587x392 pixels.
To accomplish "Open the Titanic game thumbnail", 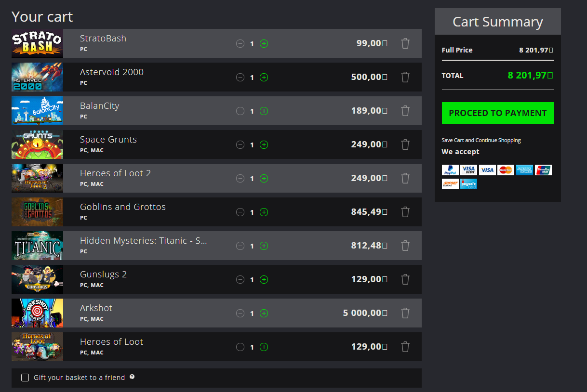I will 37,246.
